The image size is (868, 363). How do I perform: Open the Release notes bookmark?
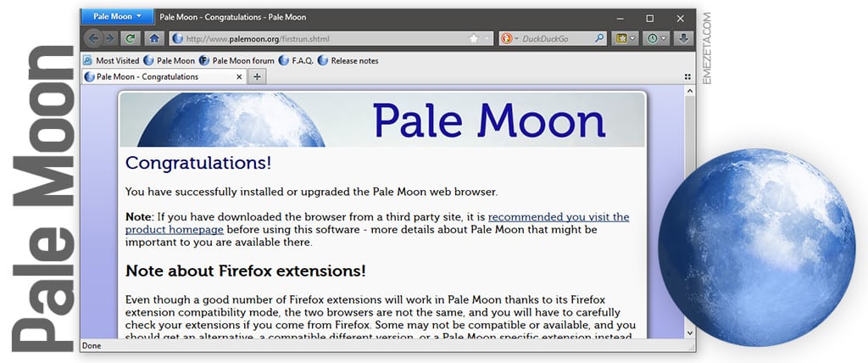pyautogui.click(x=348, y=61)
